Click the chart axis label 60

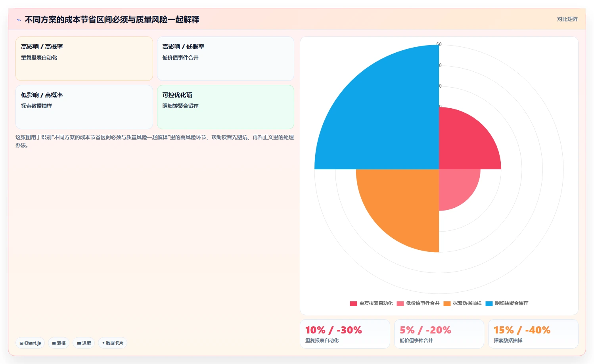coord(439,44)
